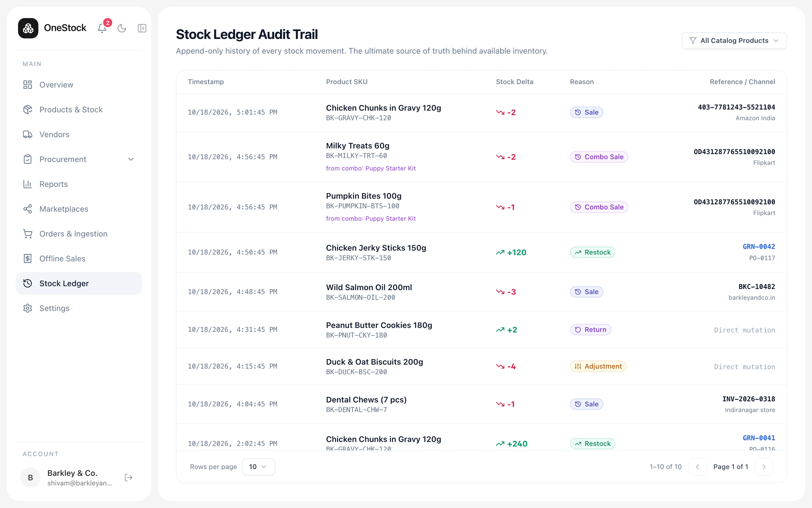Click the Barkley & Co. avatar
This screenshot has width=812, height=508.
point(30,478)
